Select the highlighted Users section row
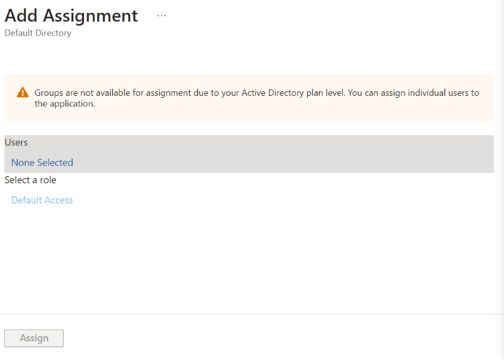Screen dimensions: 504x363 tap(249, 154)
